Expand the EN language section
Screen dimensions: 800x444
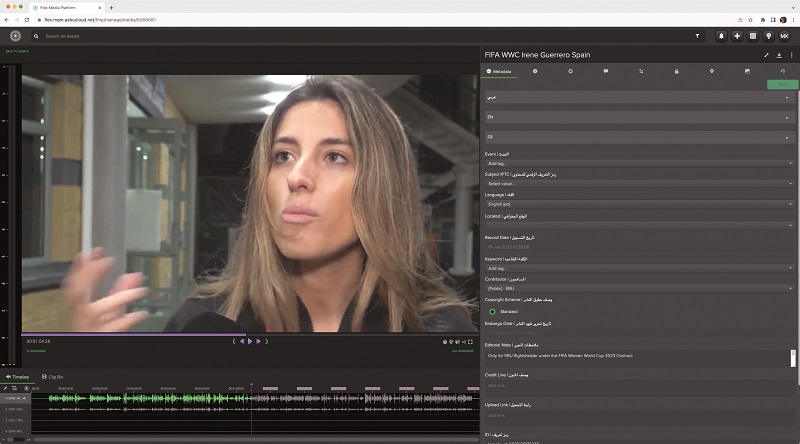639,117
